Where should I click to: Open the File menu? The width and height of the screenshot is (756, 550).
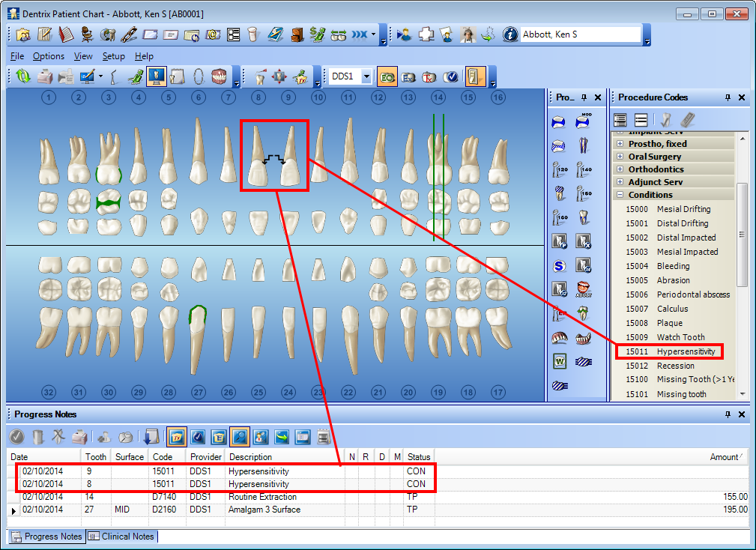point(17,56)
